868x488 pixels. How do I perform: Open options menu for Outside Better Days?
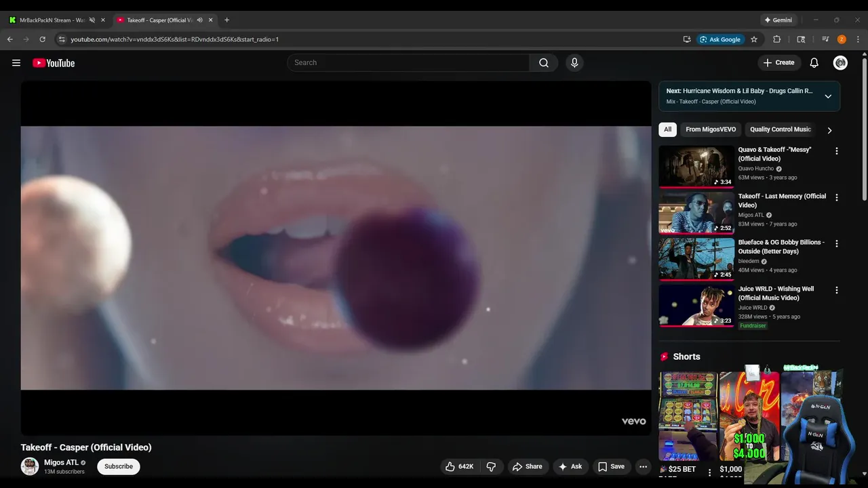[836, 243]
